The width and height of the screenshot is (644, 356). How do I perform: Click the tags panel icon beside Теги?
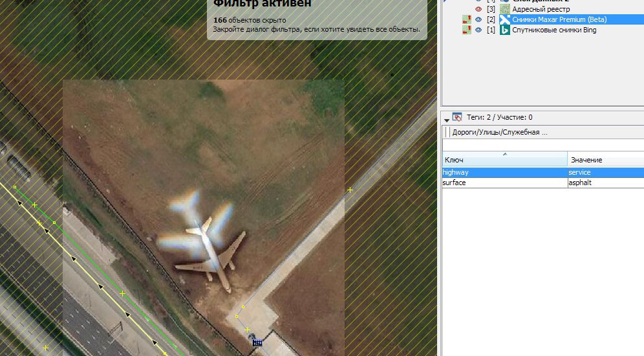(x=457, y=117)
